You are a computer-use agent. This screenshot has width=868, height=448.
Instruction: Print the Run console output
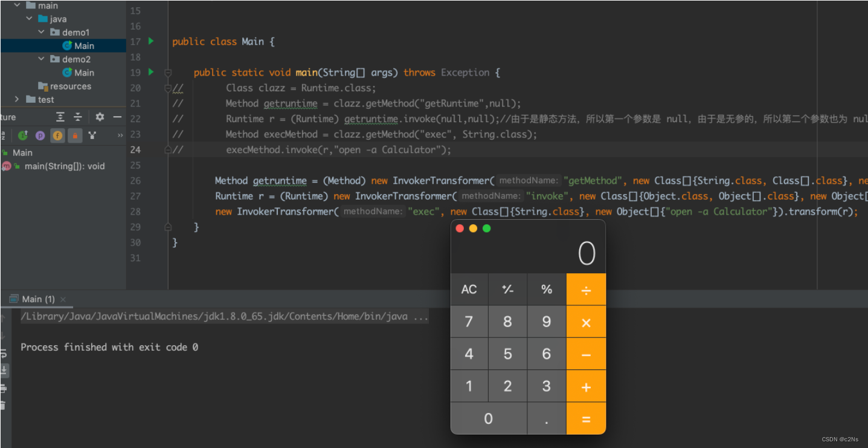click(x=3, y=388)
